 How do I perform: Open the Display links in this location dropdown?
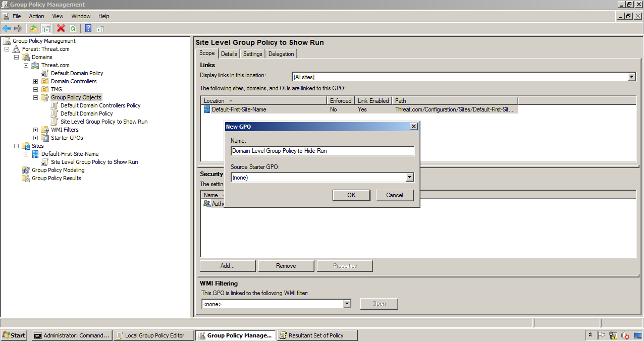coord(631,77)
